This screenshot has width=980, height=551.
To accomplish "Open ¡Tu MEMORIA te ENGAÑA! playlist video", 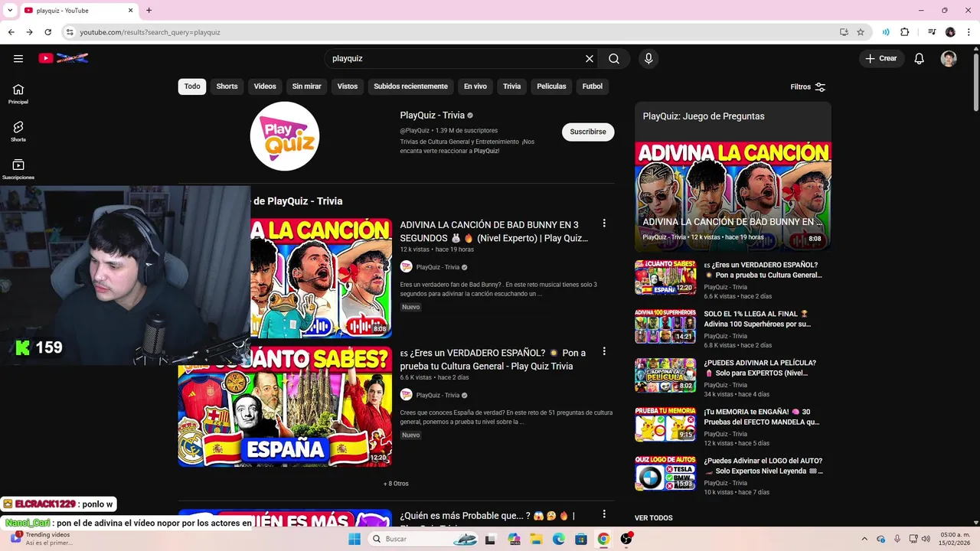I will 763,417.
